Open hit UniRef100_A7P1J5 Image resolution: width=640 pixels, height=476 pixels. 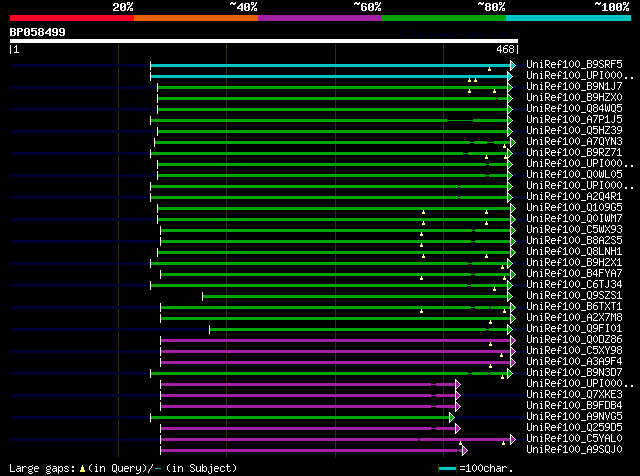[x=574, y=119]
